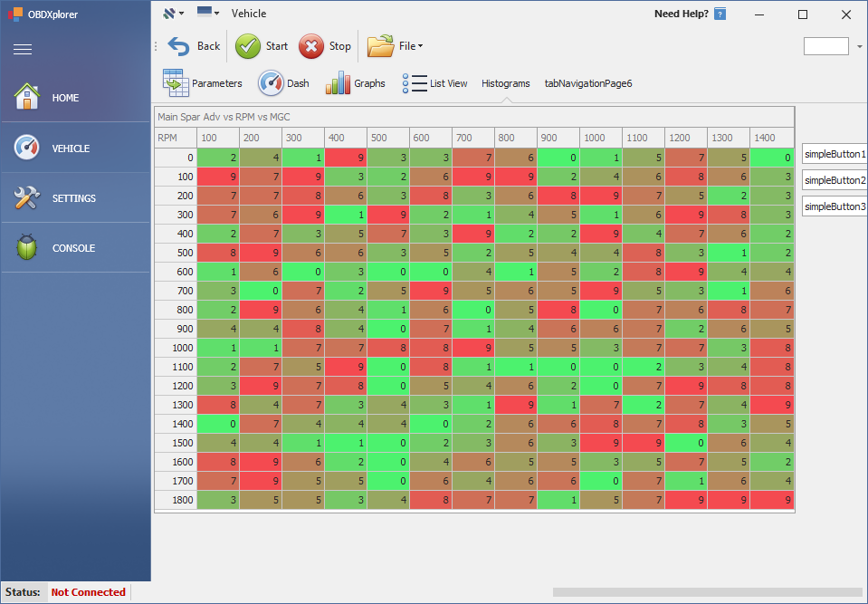Expand the toolbar overflow arrow at right
The width and height of the screenshot is (868, 604).
click(x=859, y=46)
